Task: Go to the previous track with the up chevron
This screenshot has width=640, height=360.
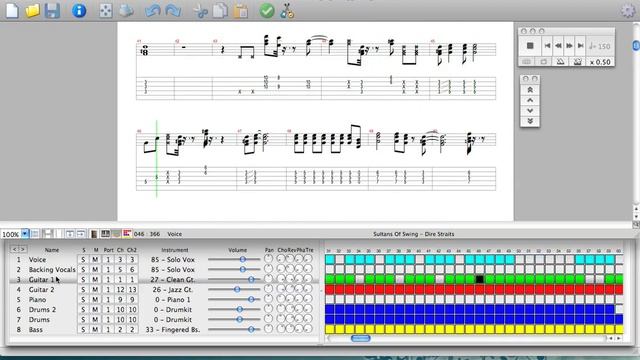Action: tap(530, 100)
